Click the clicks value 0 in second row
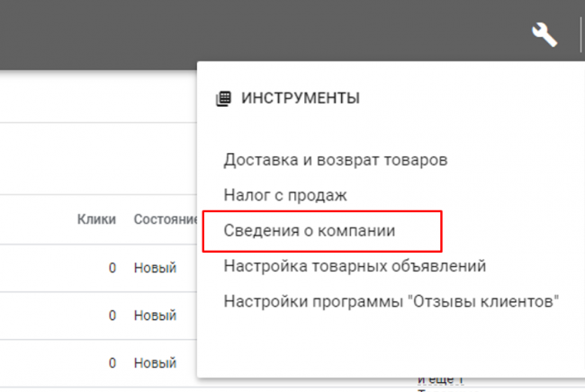Screen dimensions: 585x392 112,316
